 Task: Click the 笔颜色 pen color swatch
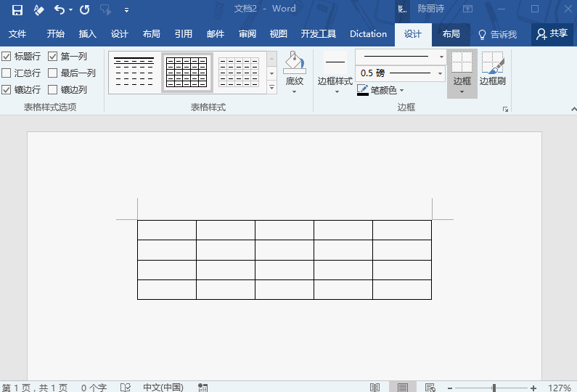tap(363, 90)
